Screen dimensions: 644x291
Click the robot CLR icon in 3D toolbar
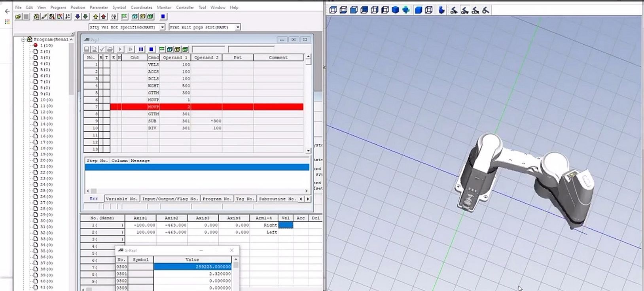[475, 10]
